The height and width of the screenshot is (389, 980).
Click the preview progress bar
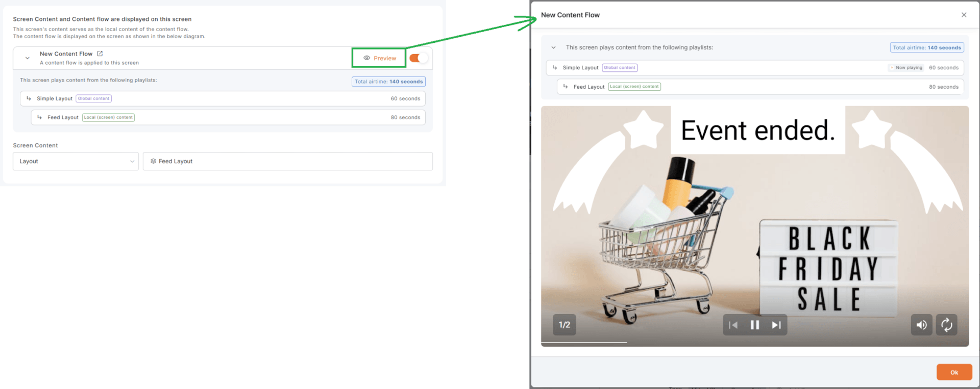pyautogui.click(x=755, y=343)
